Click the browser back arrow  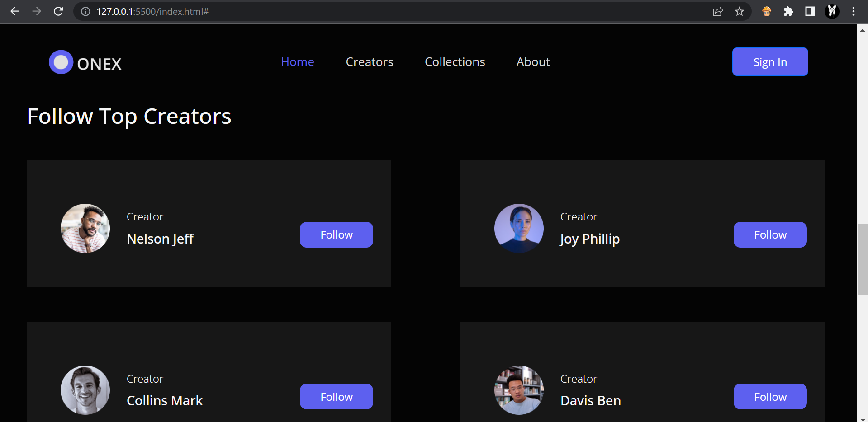(15, 12)
